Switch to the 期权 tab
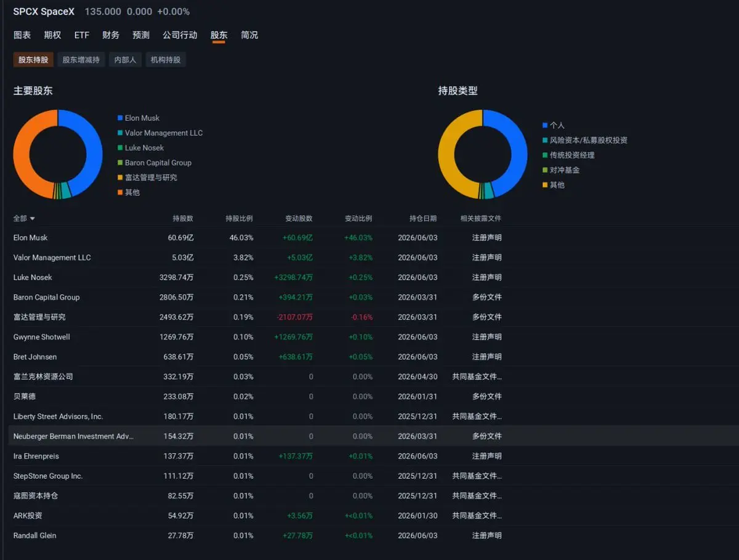The height and width of the screenshot is (560, 739). (x=52, y=35)
